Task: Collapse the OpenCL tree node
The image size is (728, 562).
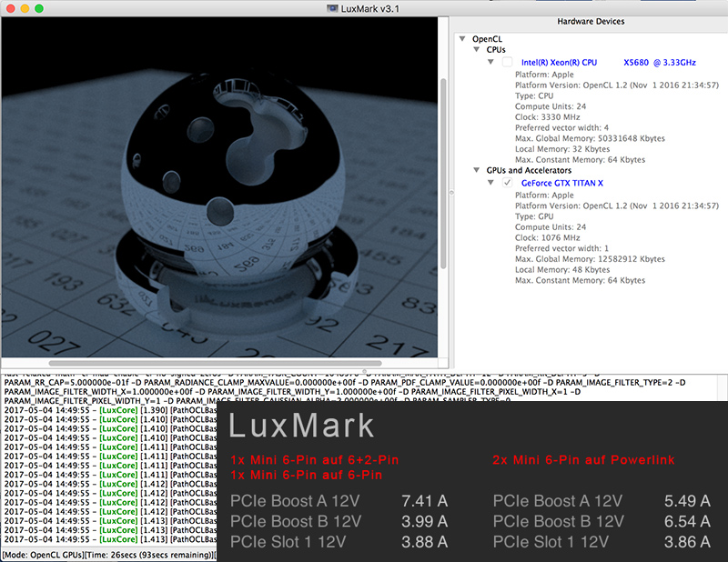Action: 462,38
